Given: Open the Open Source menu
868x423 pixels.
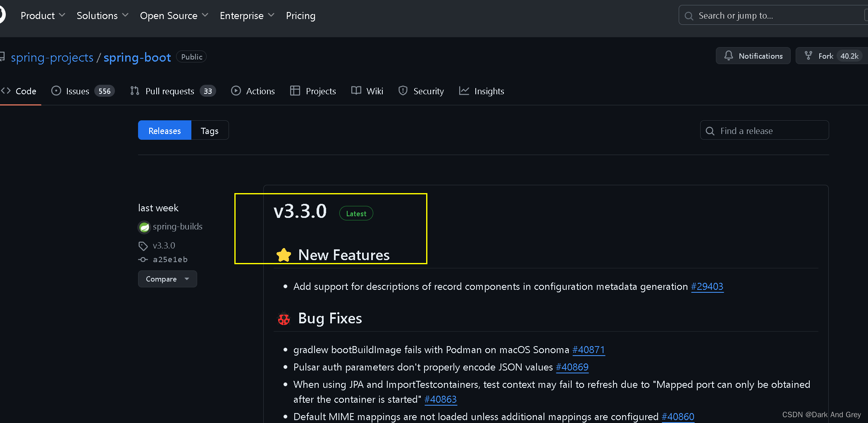Looking at the screenshot, I should coord(174,16).
